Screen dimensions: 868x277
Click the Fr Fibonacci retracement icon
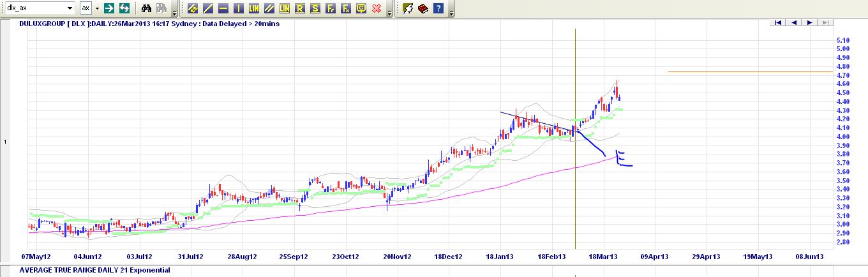coord(331,8)
